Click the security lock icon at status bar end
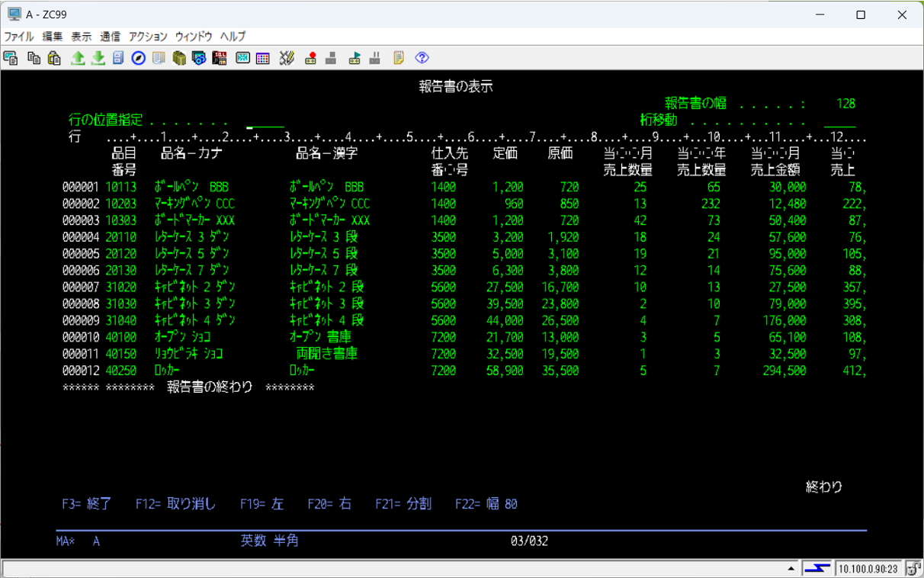The height and width of the screenshot is (578, 924). (x=915, y=568)
